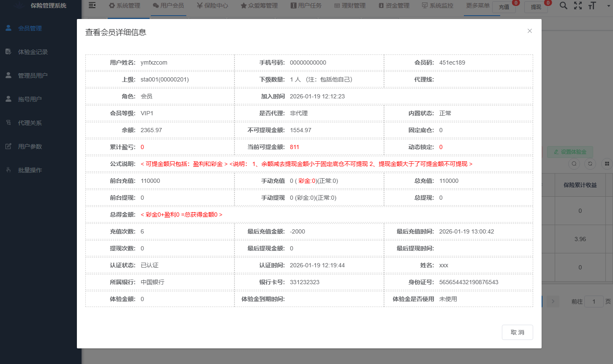Switch to the 众爱筹管理 top tab
The width and height of the screenshot is (613, 364).
(x=259, y=5)
